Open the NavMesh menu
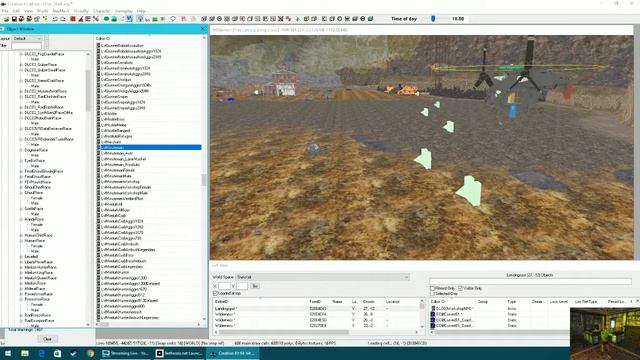This screenshot has height=360, width=640. tap(61, 11)
